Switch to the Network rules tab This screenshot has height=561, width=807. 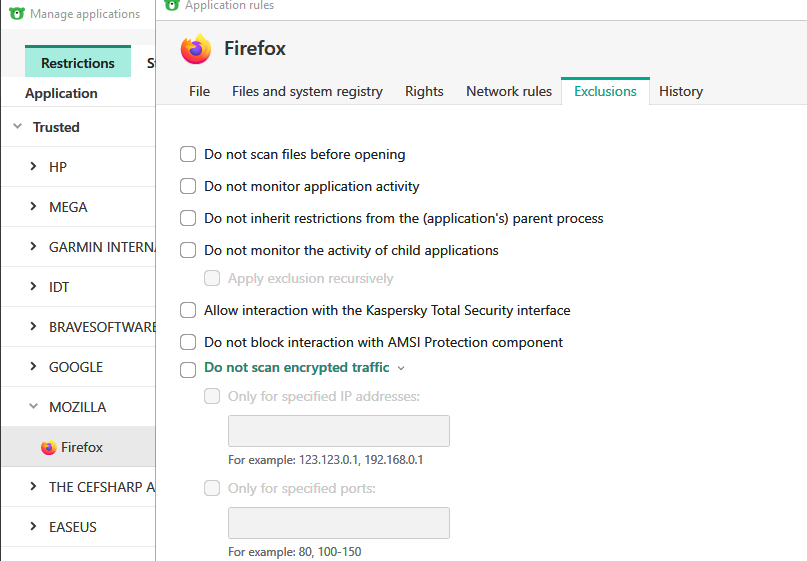click(x=508, y=91)
